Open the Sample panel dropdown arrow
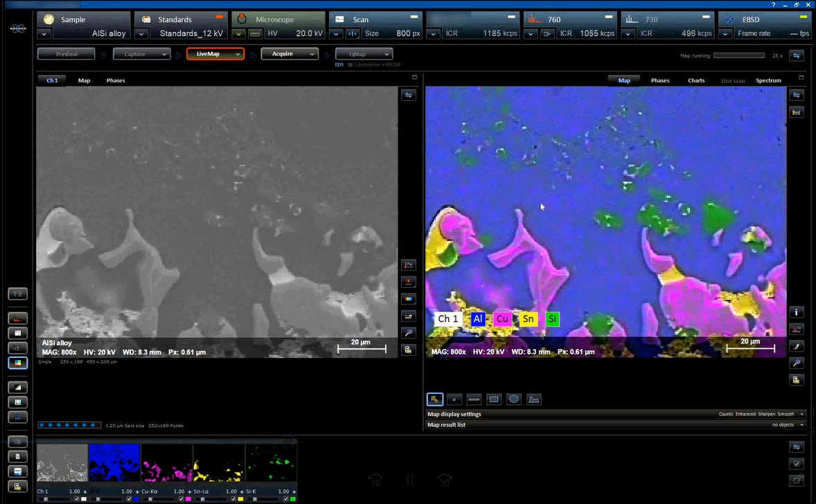 pos(44,33)
